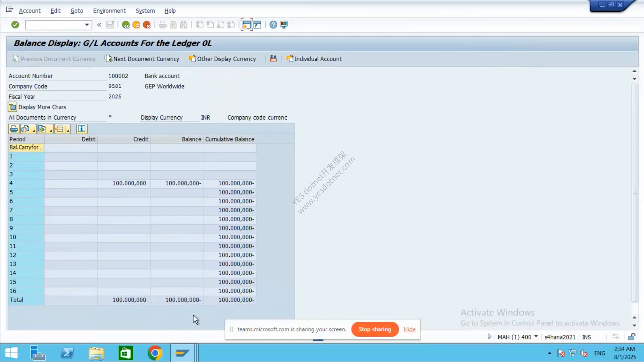Open the Account menu
Viewport: 644px width, 362px height.
click(30, 11)
